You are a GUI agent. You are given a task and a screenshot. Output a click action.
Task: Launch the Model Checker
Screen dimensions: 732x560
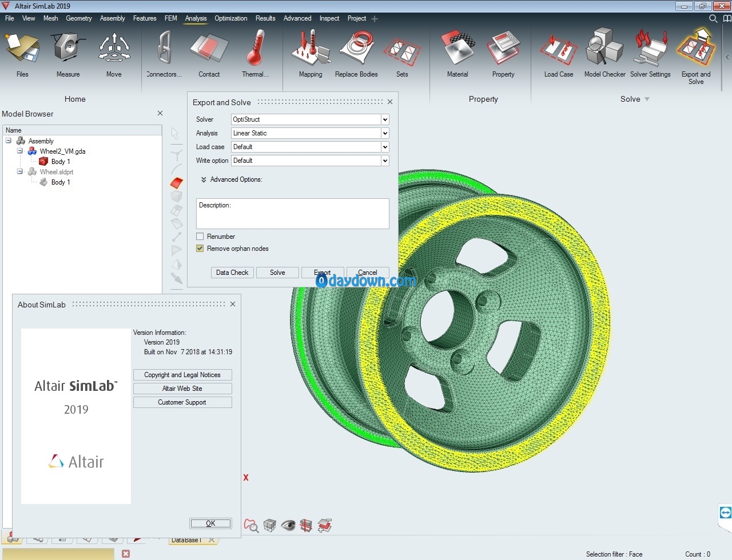pos(604,55)
